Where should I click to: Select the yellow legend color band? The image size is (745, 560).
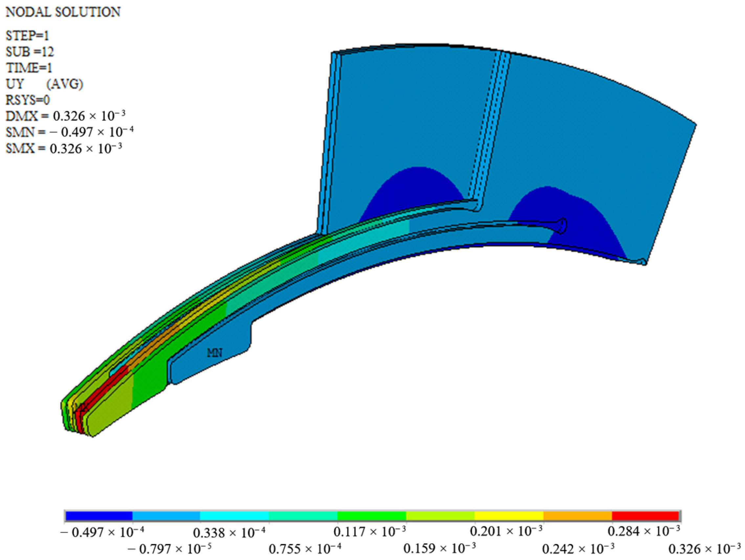[509, 516]
